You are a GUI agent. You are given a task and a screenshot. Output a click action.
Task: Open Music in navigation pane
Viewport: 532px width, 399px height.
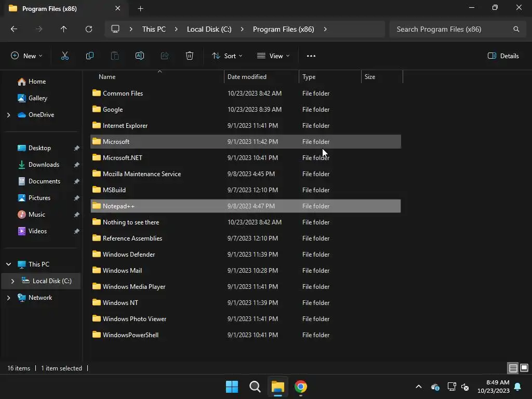pos(37,215)
